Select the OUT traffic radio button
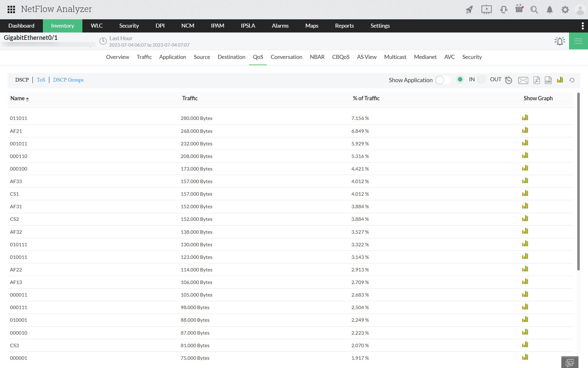Image resolution: width=588 pixels, height=368 pixels. click(481, 79)
